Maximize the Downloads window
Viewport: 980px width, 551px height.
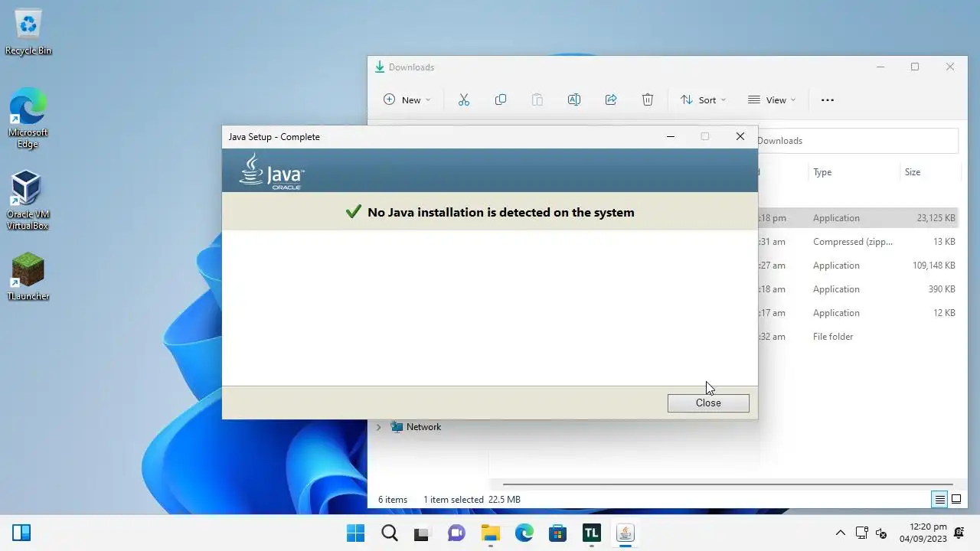915,67
